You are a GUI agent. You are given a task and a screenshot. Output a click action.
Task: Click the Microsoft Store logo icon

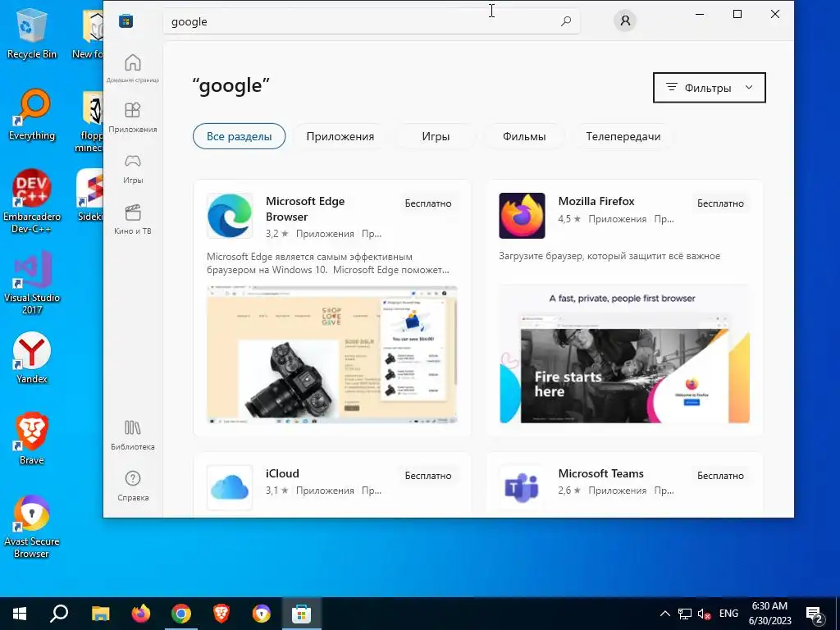tap(126, 21)
